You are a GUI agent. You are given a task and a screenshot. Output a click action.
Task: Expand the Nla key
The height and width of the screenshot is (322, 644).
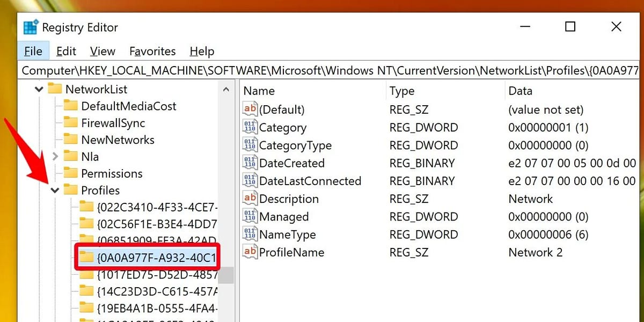(55, 157)
